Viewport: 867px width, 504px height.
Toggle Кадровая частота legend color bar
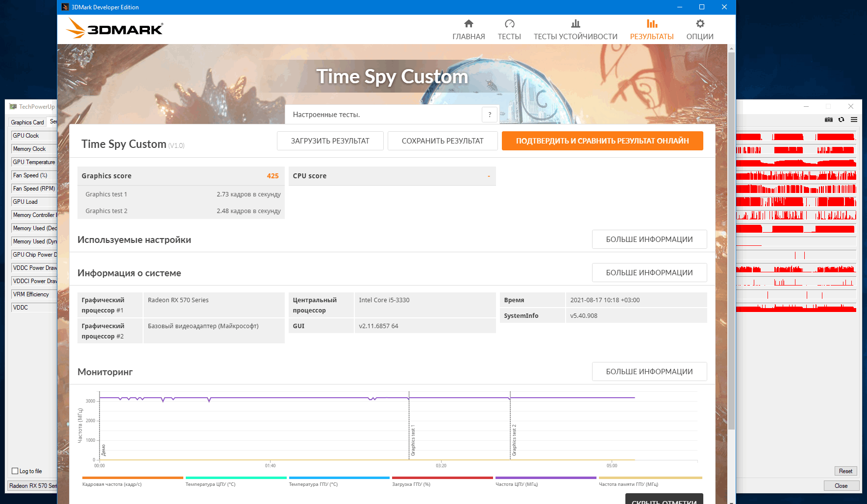[133, 478]
